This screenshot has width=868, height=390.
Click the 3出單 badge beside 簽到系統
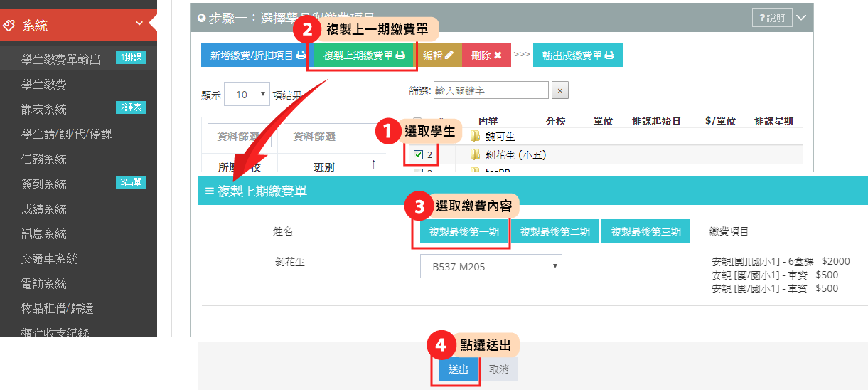pos(131,183)
